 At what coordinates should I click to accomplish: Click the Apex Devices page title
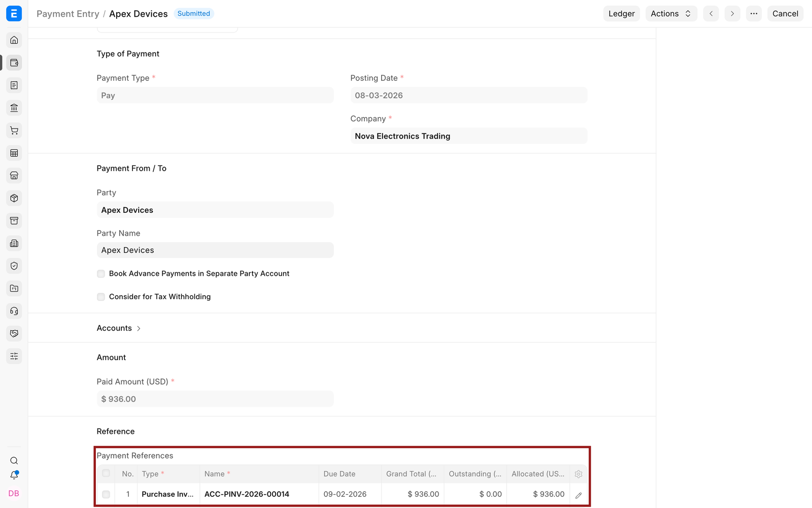(x=138, y=14)
